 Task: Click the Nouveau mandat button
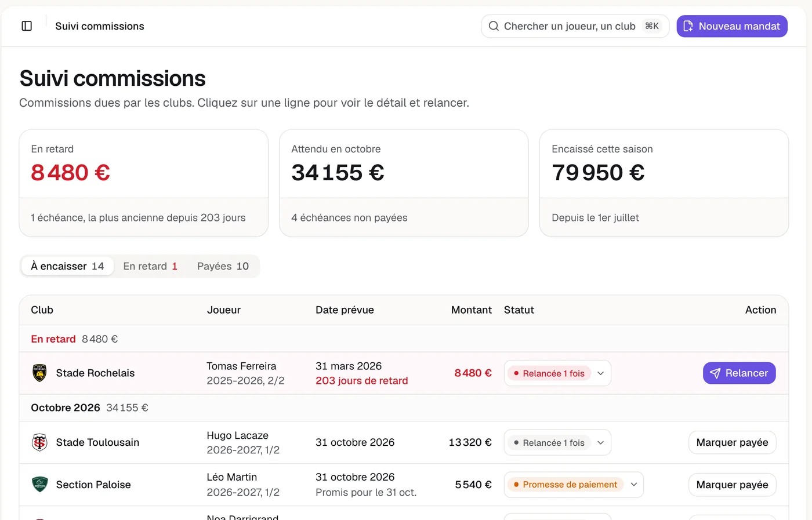click(732, 26)
